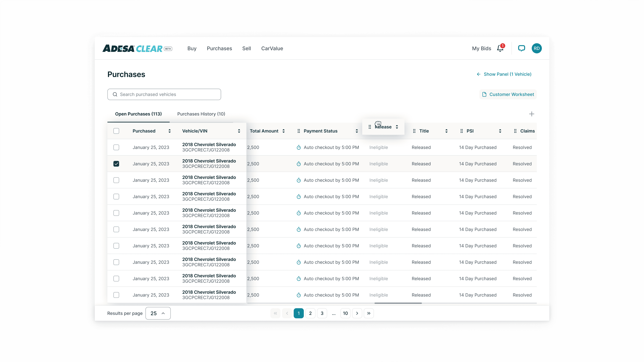Sort by Purchased column arrows
This screenshot has width=644, height=362.
click(169, 131)
